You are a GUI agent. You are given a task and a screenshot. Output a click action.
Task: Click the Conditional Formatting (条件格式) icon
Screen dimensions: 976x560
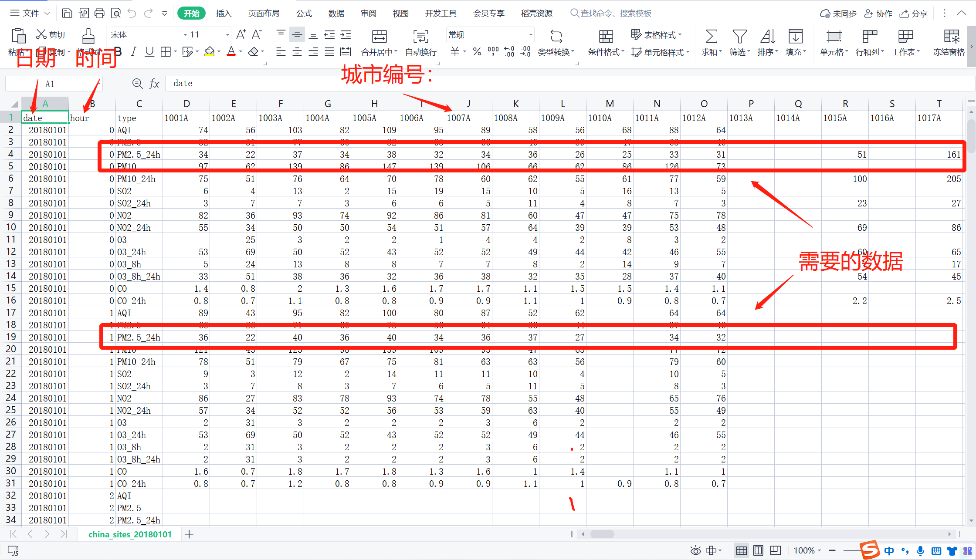tap(606, 37)
